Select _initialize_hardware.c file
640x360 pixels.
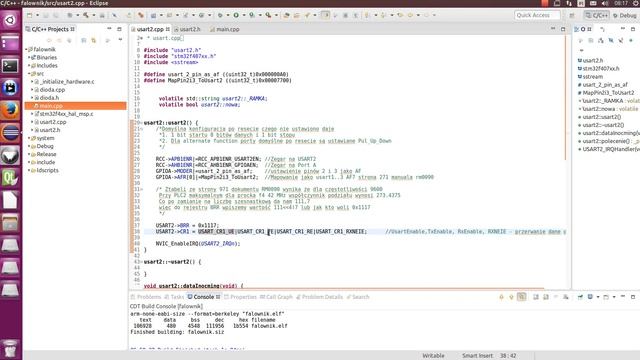[67, 82]
